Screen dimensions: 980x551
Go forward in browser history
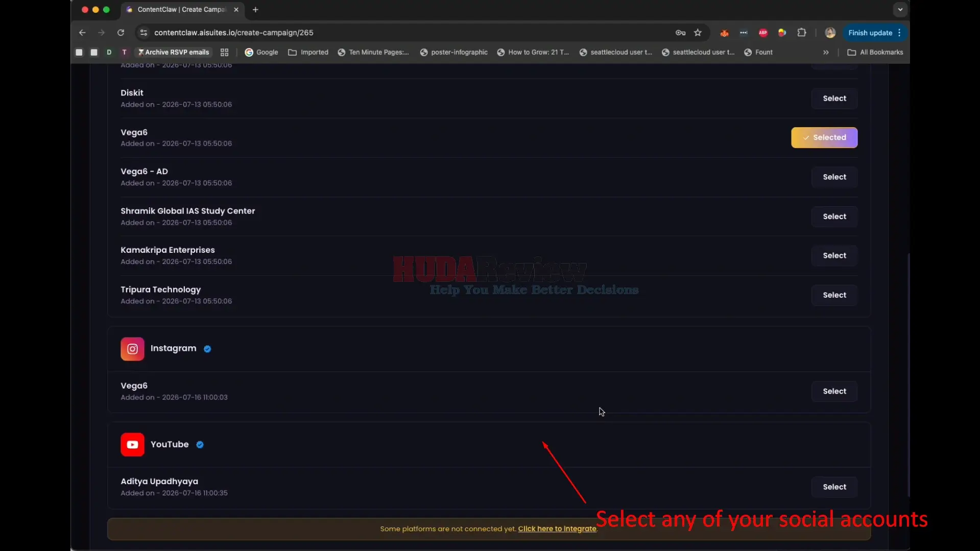pyautogui.click(x=101, y=33)
